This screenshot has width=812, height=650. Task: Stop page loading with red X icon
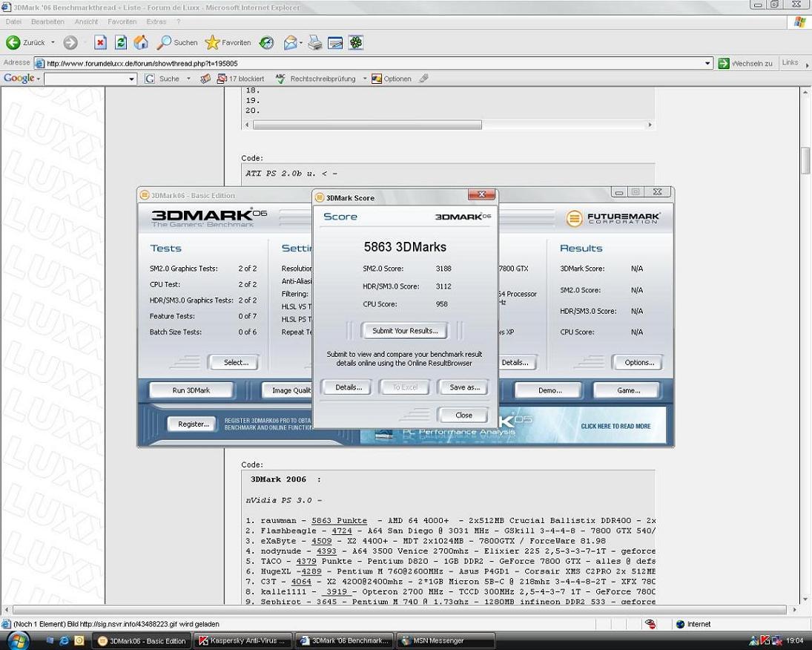coord(100,42)
